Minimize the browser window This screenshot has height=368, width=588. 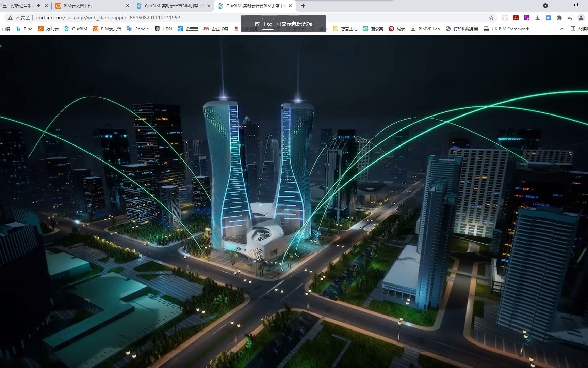560,5
